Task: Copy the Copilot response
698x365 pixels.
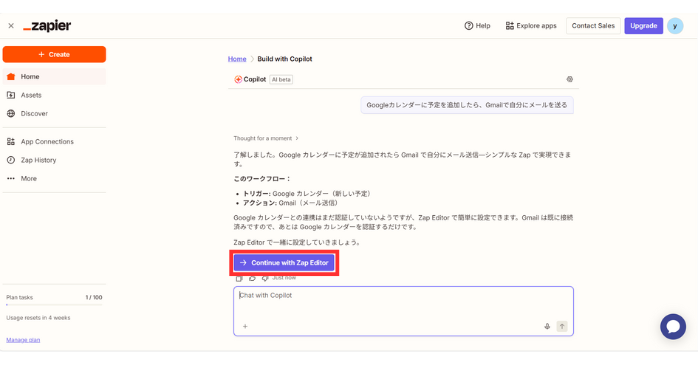Action: click(x=239, y=278)
